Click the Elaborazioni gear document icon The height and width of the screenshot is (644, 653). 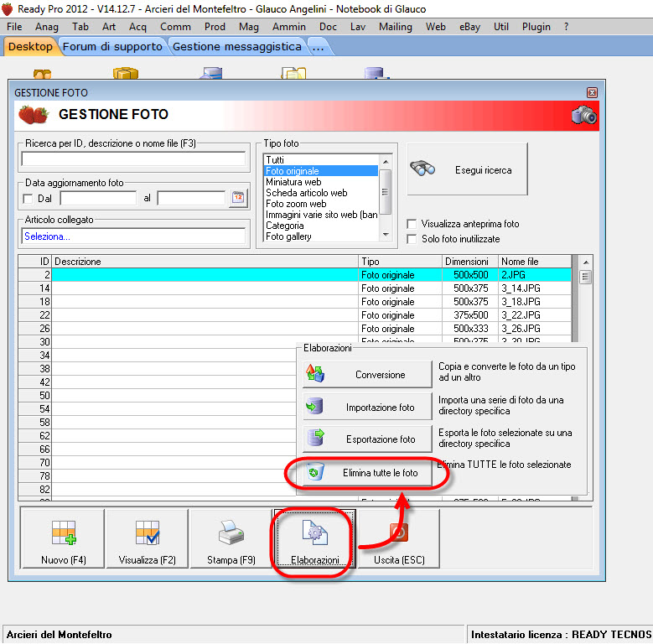[315, 532]
